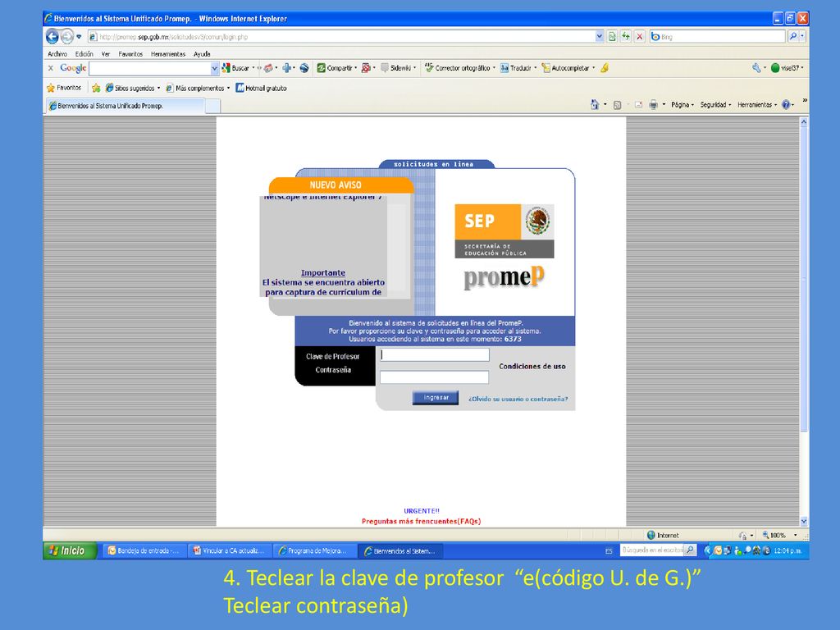Click the RSS feeds icon in command bar
Viewport: 840px width, 630px height.
[x=617, y=105]
